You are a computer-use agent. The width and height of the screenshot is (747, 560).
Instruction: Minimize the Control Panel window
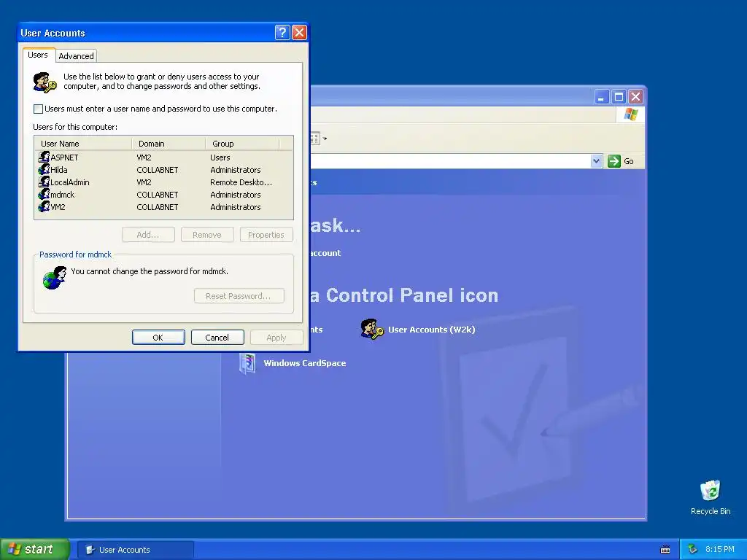pos(602,97)
